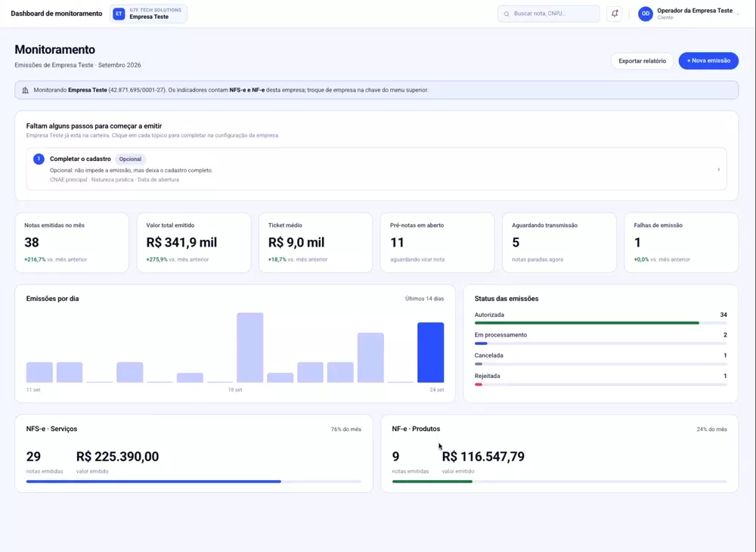The height and width of the screenshot is (552, 756).
Task: Click the Últimos 14 dias label
Action: [424, 299]
